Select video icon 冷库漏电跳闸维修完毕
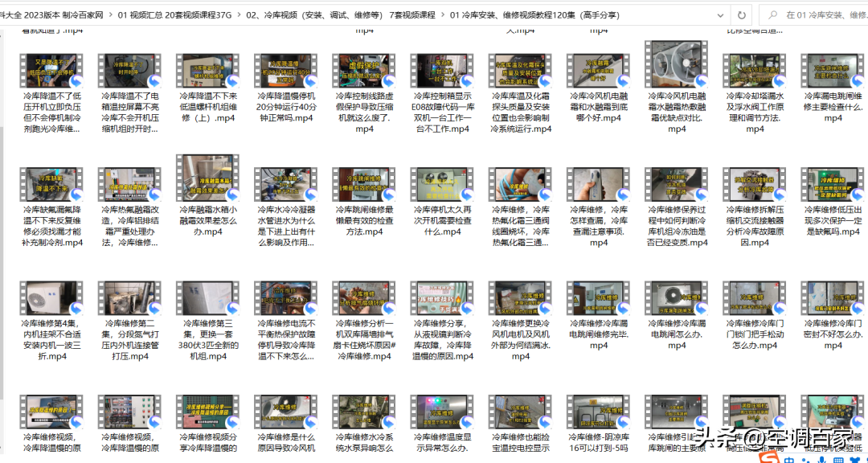868x463 pixels. [599, 298]
